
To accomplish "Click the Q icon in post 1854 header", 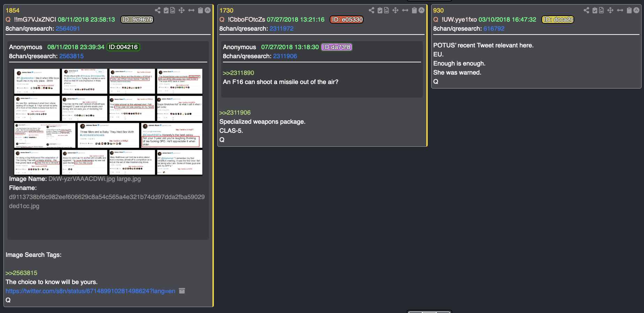I will click(8, 20).
